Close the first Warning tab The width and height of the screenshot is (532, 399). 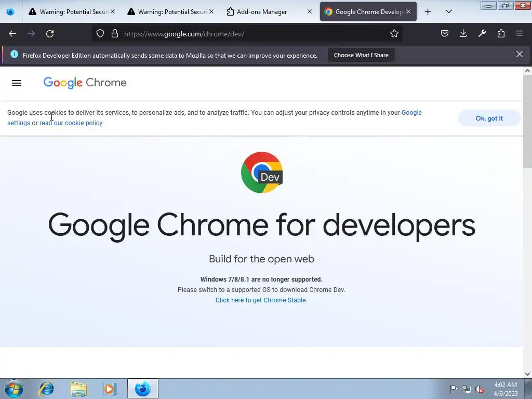pyautogui.click(x=113, y=11)
